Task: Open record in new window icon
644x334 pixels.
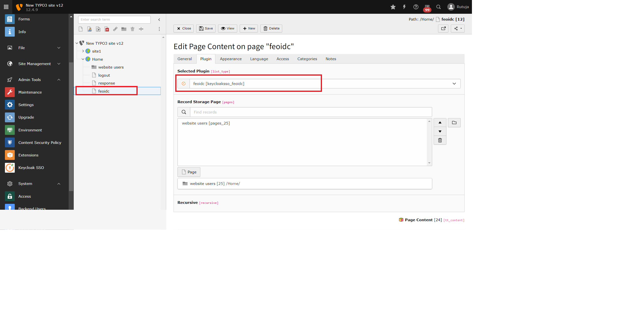Action: [443, 28]
